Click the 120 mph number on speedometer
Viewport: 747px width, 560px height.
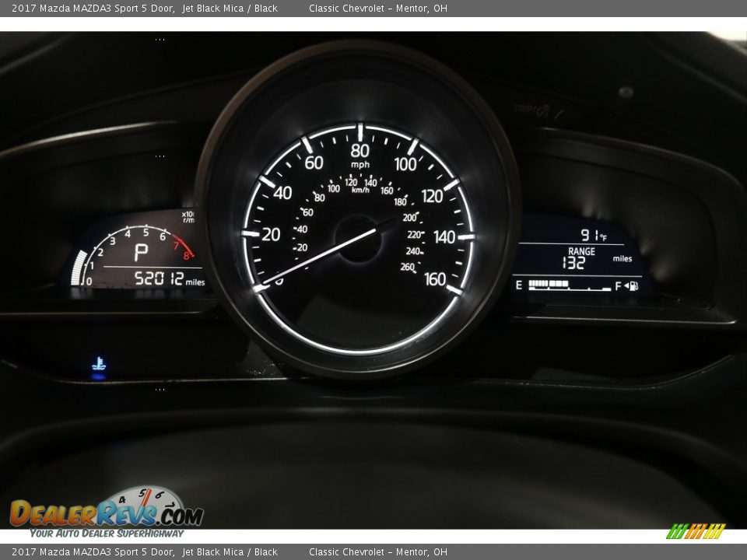coord(432,196)
